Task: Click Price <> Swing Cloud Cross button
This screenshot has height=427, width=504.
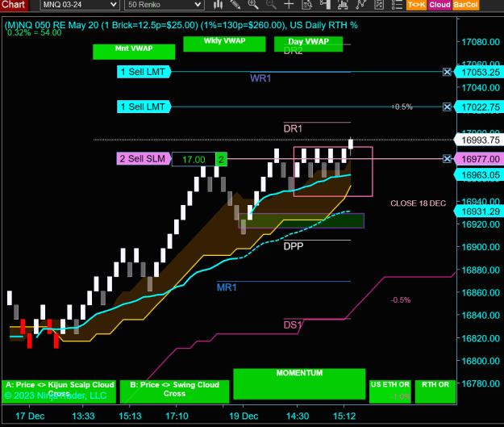Action: click(x=174, y=391)
